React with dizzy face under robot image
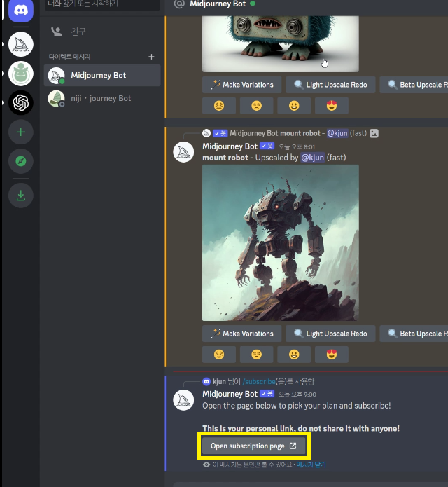 [219, 355]
